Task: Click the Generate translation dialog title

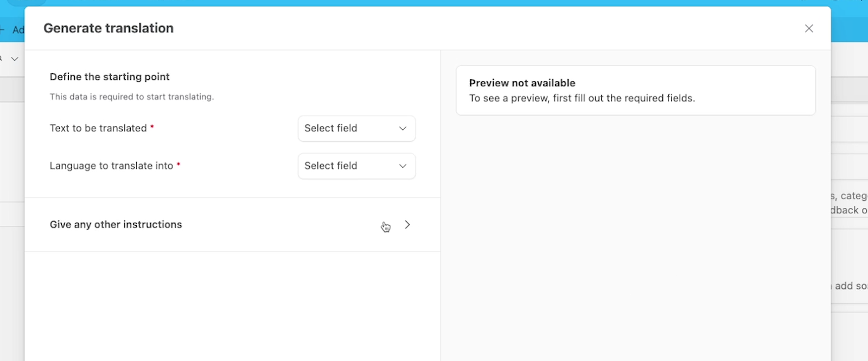Action: (x=108, y=28)
